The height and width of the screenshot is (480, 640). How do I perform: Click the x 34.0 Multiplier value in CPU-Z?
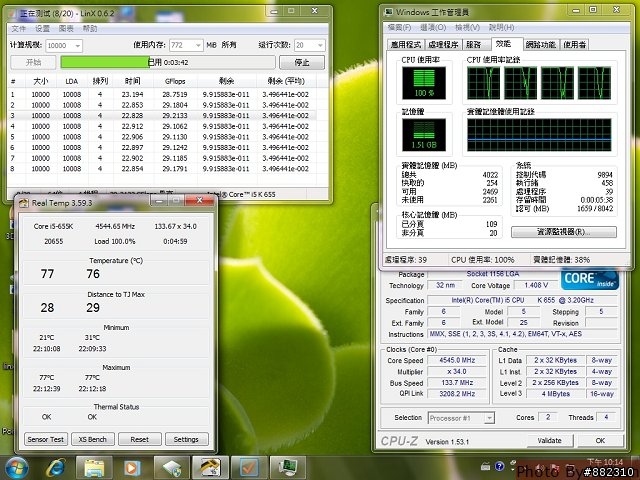click(x=457, y=371)
